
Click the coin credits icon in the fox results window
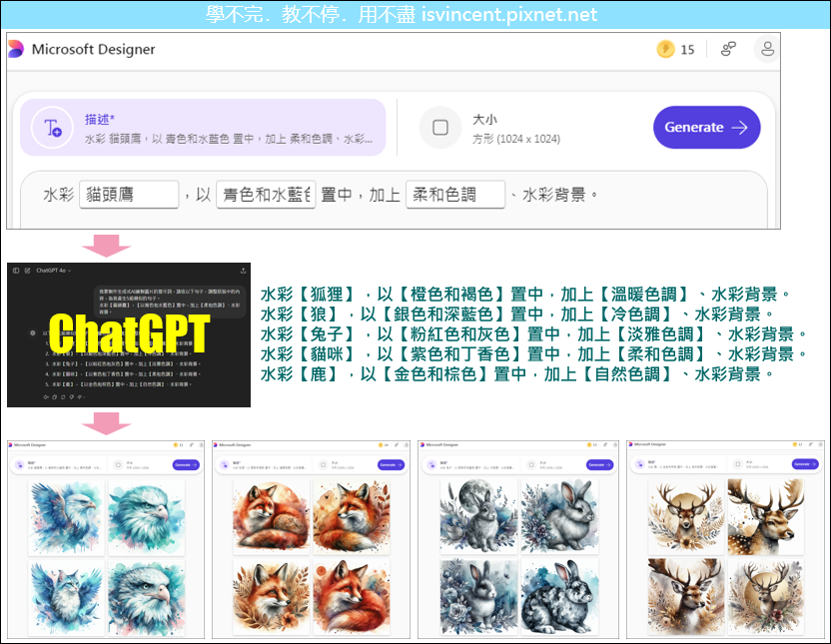pyautogui.click(x=380, y=445)
